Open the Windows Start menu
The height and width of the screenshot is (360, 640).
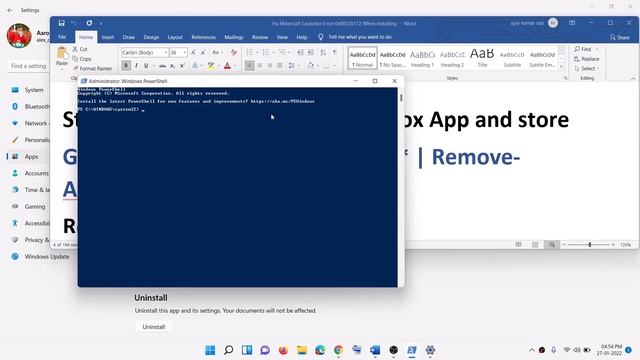(x=210, y=350)
